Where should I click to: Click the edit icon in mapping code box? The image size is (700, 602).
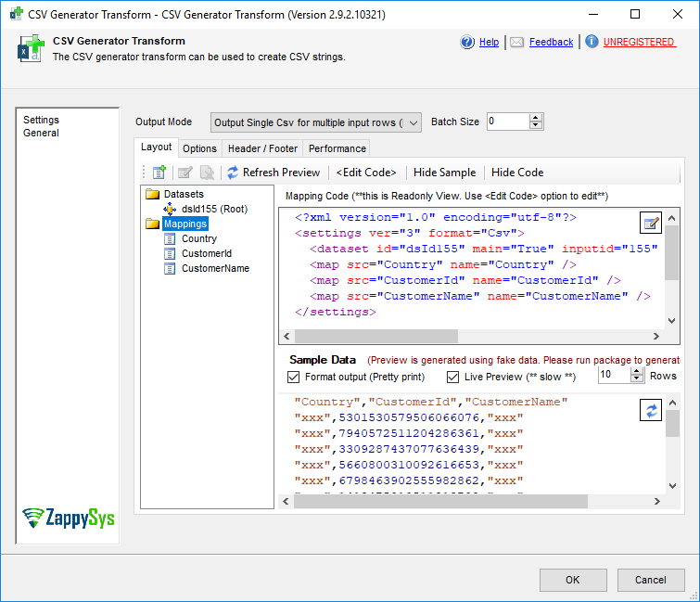tap(651, 223)
